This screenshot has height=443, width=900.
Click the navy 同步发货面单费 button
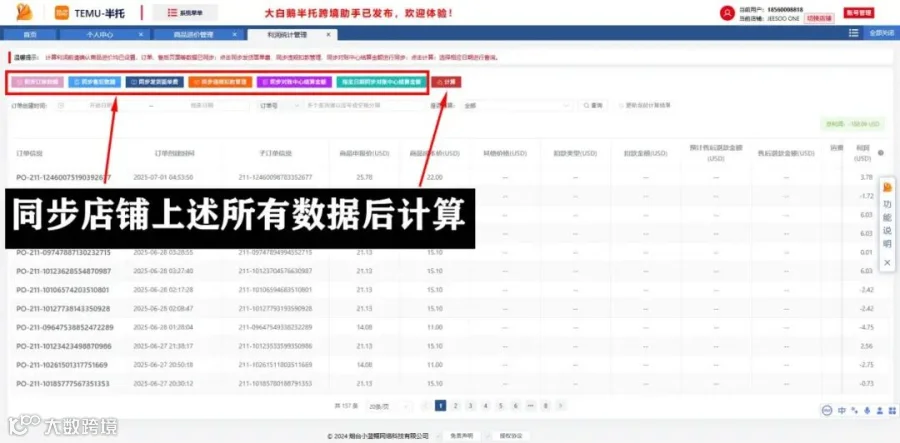pos(155,82)
